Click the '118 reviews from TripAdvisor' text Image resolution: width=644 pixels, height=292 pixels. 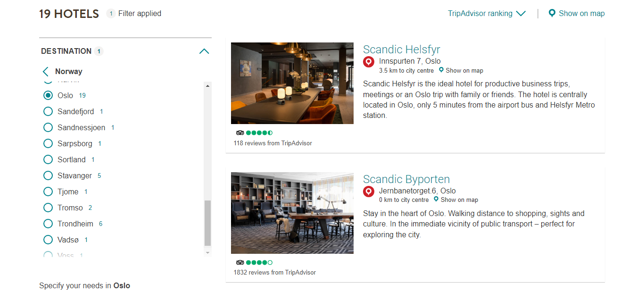click(273, 143)
